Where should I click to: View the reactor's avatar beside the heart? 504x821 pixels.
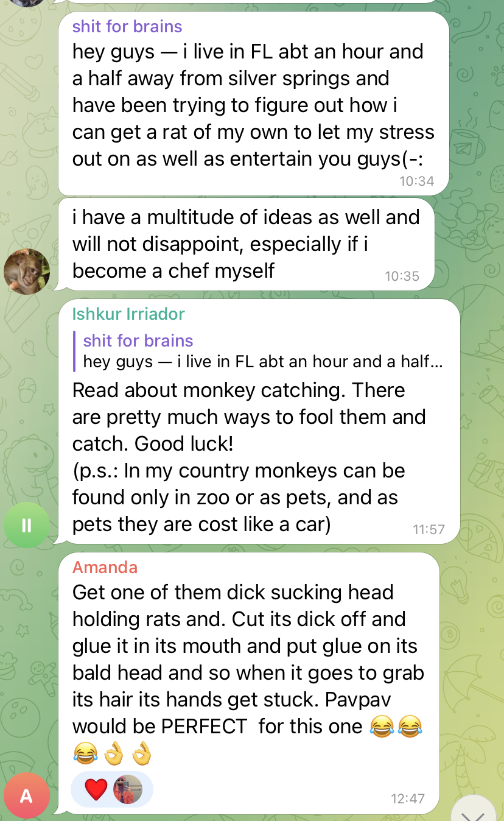coord(127,790)
